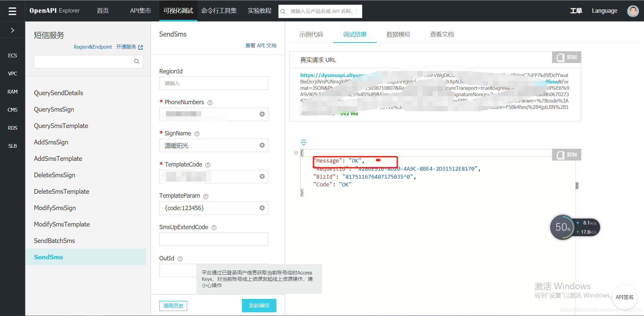Select DeleteSmsSign API
Image resolution: width=644 pixels, height=316 pixels.
(54, 175)
